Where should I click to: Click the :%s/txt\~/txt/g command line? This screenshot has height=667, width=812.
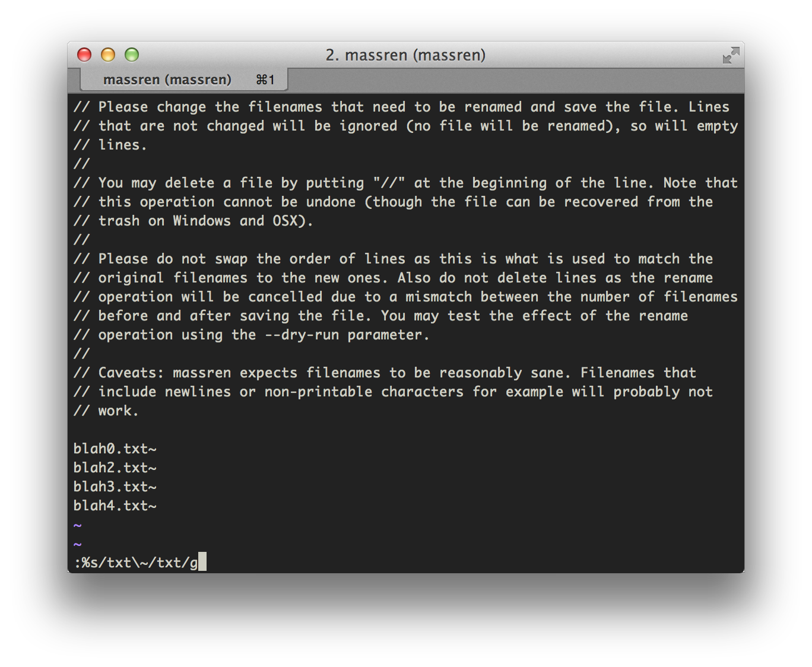pyautogui.click(x=136, y=563)
